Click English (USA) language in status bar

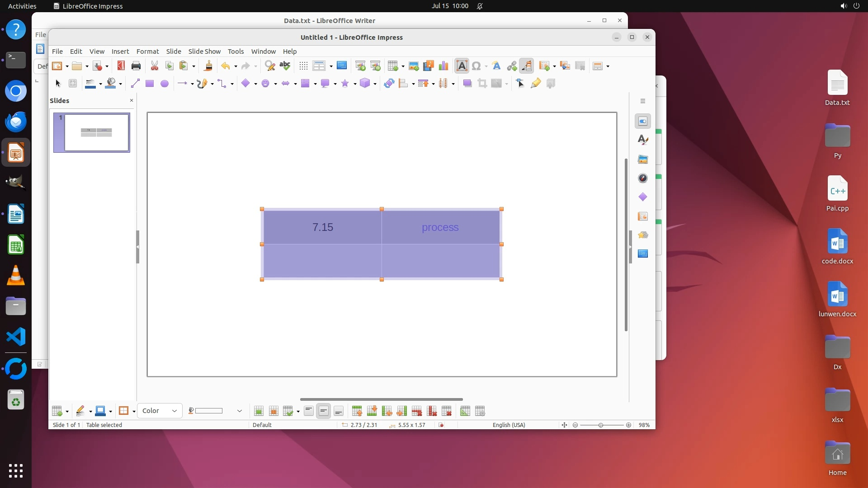509,425
